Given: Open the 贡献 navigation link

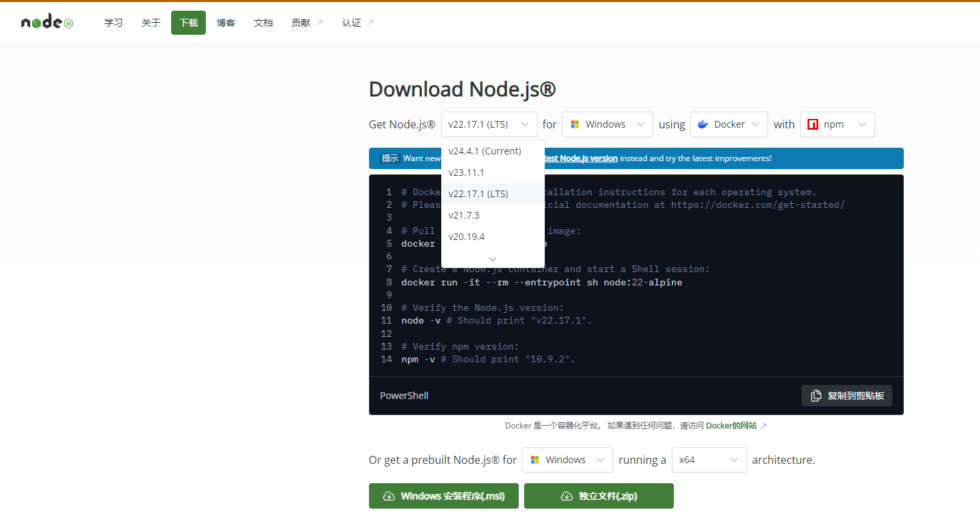Looking at the screenshot, I should [307, 23].
